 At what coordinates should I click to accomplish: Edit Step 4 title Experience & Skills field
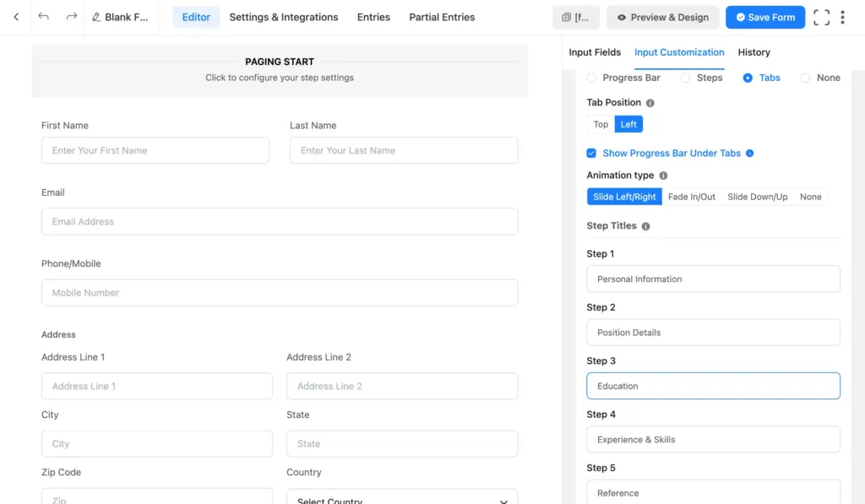pos(713,440)
